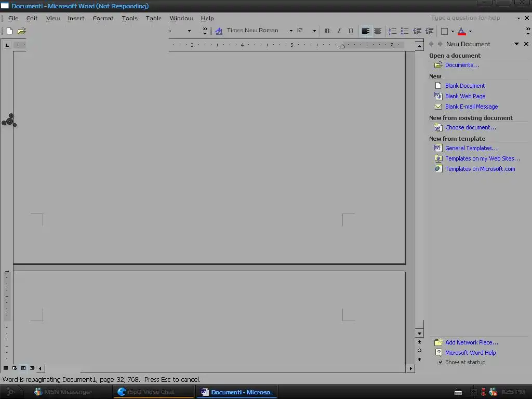Screen dimensions: 532x399
Task: Open the font color dropdown arrow
Action: coord(470,31)
